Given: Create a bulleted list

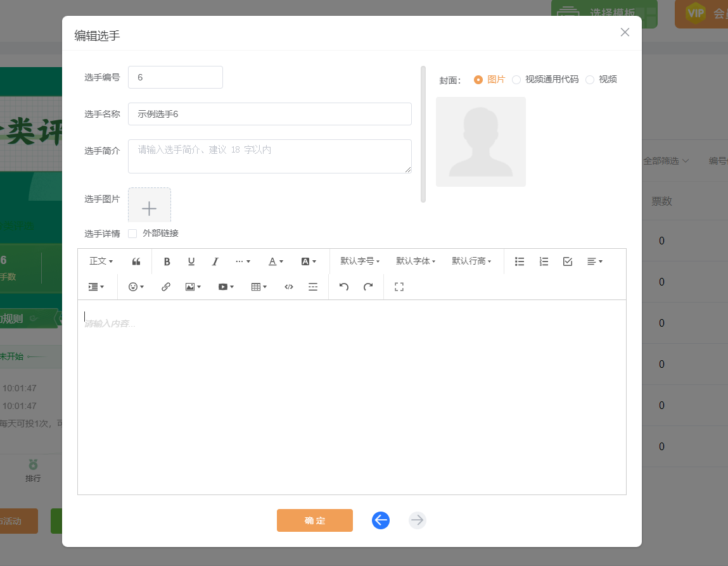Looking at the screenshot, I should click(520, 261).
